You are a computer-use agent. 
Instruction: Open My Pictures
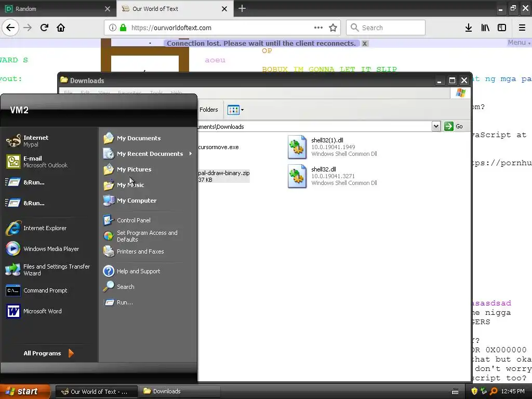coord(148,169)
